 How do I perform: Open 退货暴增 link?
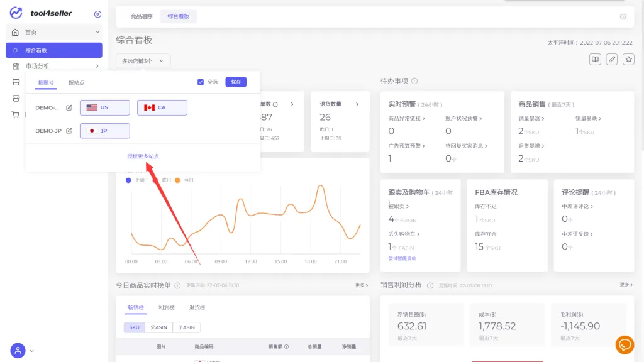531,146
